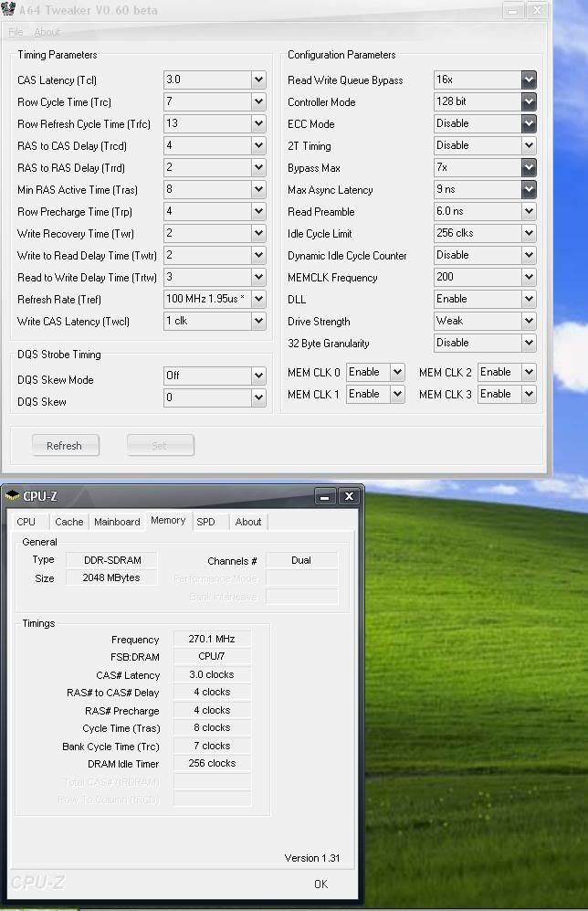Viewport: 588px width, 911px height.
Task: Open the Write CAS Latency (Twcl) dropdown
Action: (x=258, y=321)
